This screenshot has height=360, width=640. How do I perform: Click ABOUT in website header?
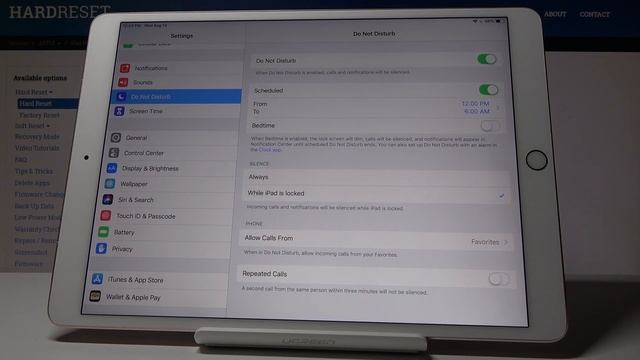(555, 14)
